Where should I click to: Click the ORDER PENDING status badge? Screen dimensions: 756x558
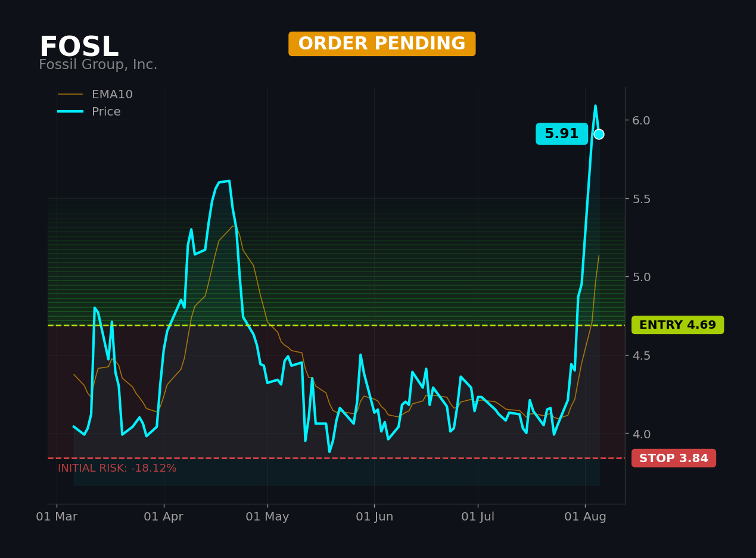[382, 44]
